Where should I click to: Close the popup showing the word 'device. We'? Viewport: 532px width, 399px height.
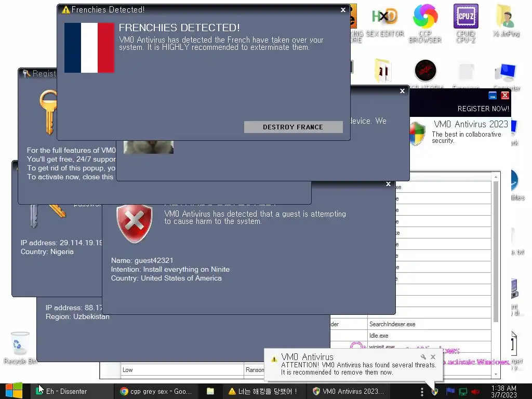pos(402,91)
